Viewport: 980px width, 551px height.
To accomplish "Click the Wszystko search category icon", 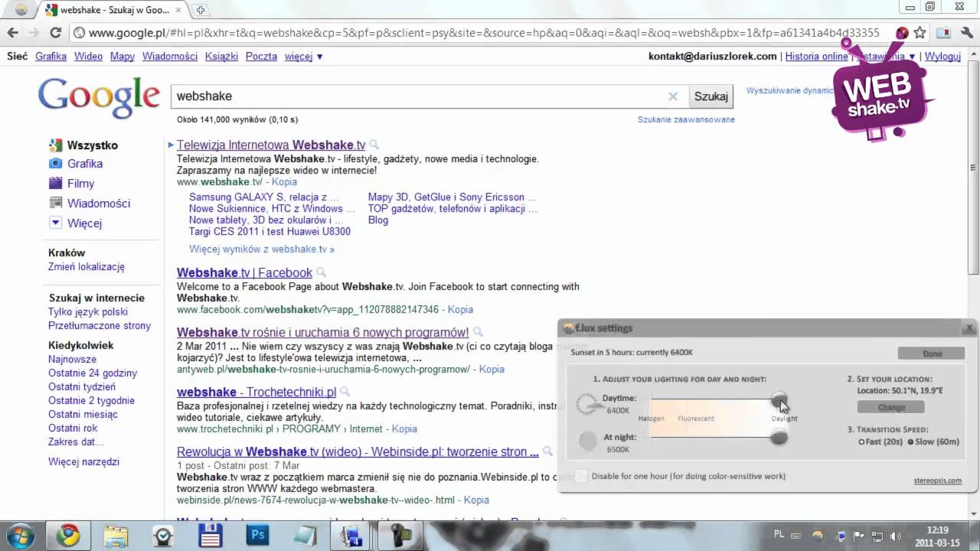I will [x=55, y=145].
